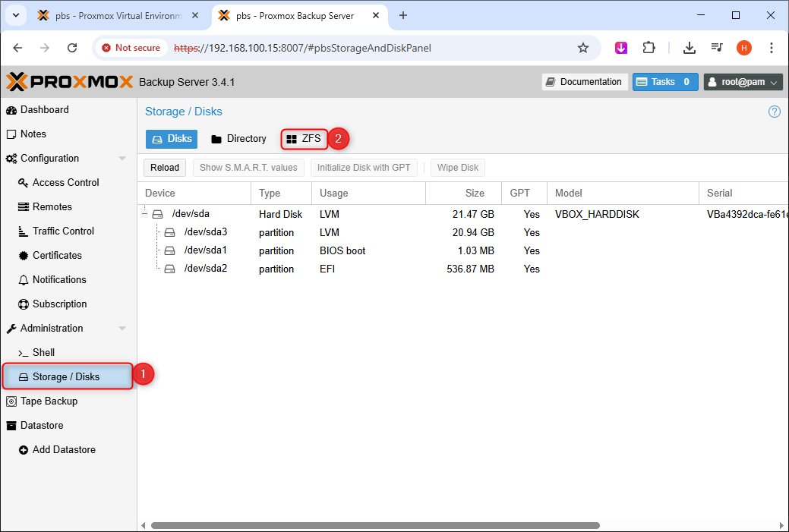Switch to the Directory tab
The height and width of the screenshot is (532, 789).
point(238,139)
